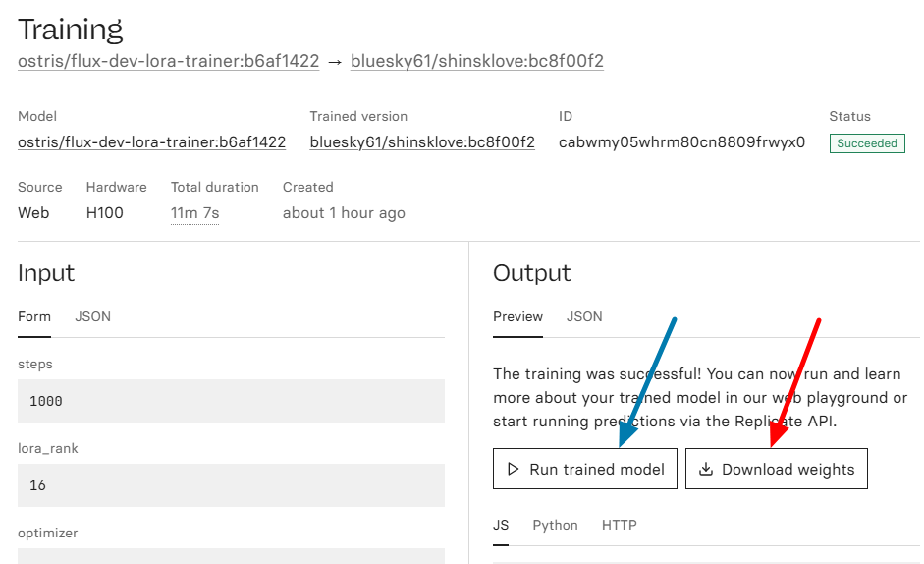Click the Output section heading

click(x=531, y=273)
